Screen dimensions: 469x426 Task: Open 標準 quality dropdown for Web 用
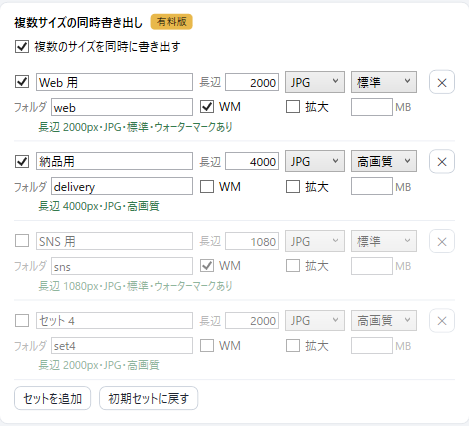384,82
